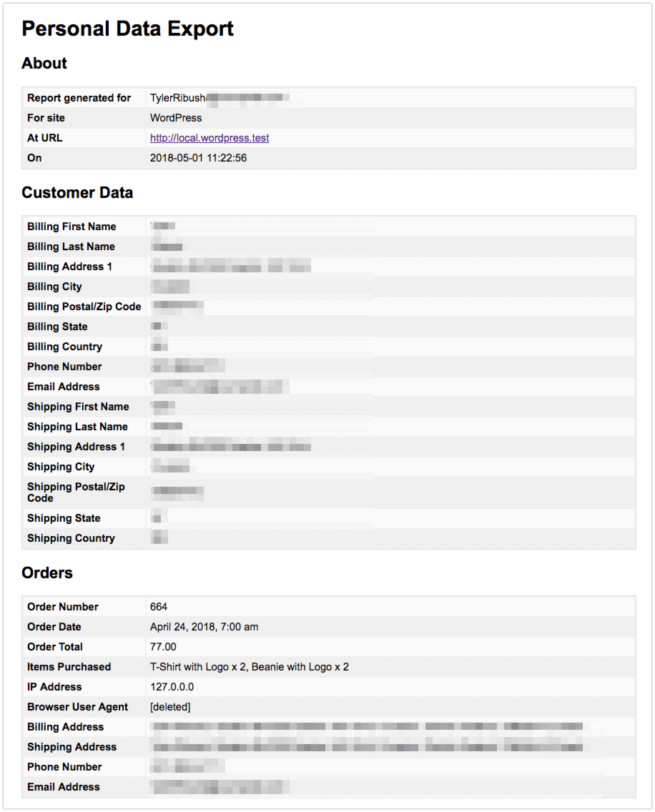655x812 pixels.
Task: Click the [deleted] Browser User Agent value
Action: point(170,707)
